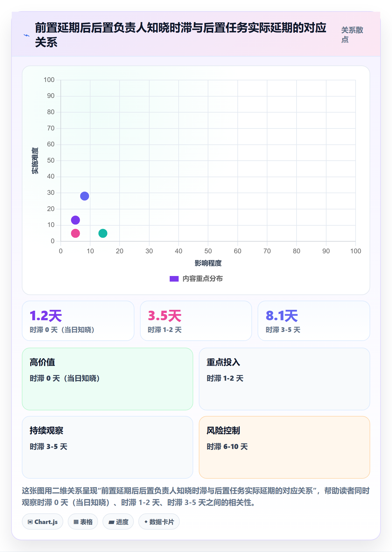Open the 3.5天 statistic card
The height and width of the screenshot is (552, 392).
coord(196,321)
